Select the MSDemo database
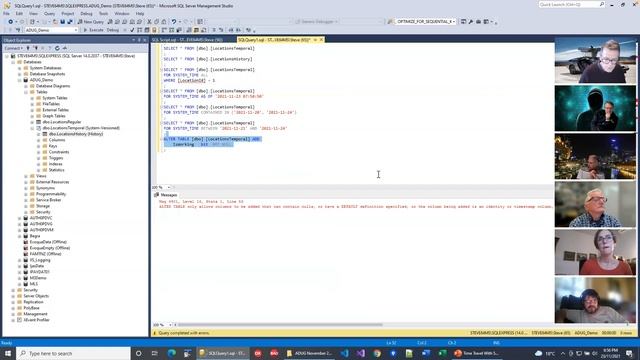This screenshot has width=640, height=360. tap(38, 278)
